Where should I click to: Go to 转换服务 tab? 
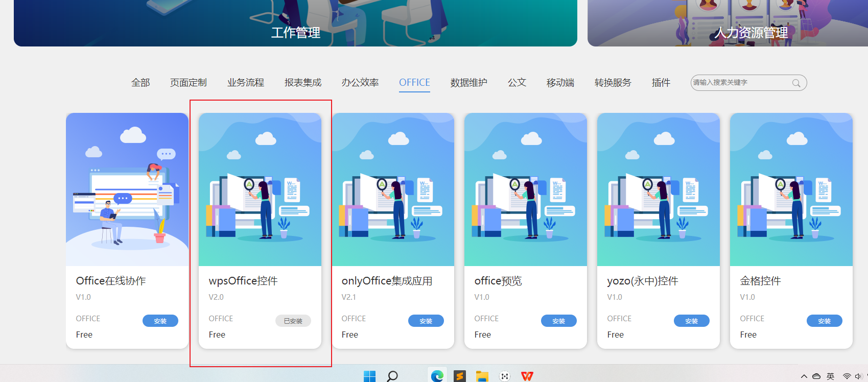[613, 83]
